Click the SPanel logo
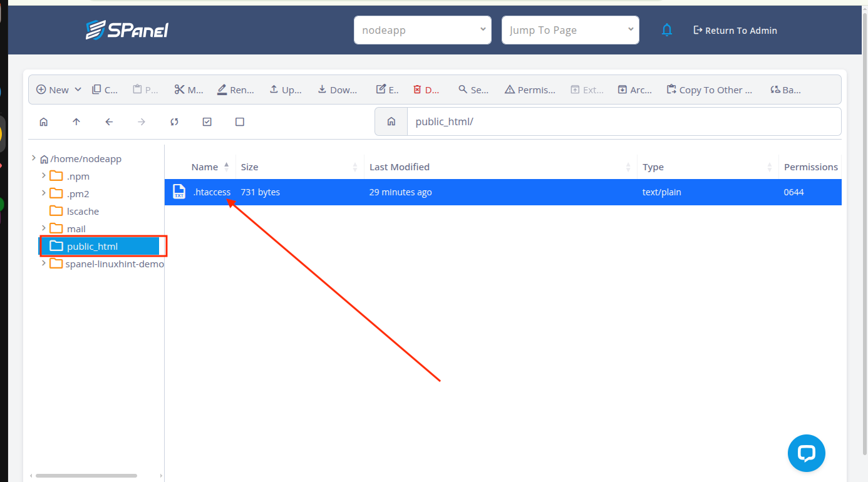Screen dimensions: 868x482 [127, 29]
